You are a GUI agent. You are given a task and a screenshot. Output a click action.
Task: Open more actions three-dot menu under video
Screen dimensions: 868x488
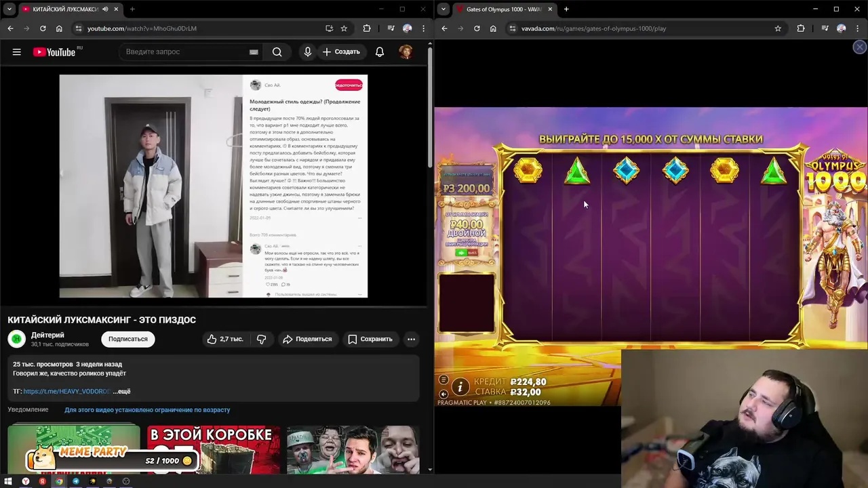[x=411, y=339]
